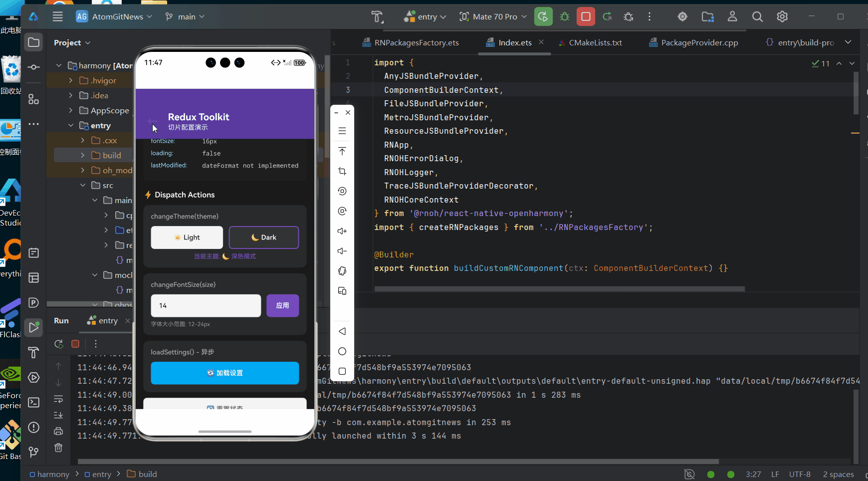Click the 应用 apply button

(283, 305)
